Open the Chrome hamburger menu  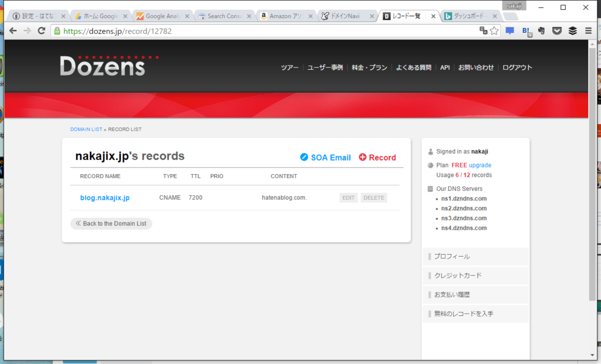588,31
